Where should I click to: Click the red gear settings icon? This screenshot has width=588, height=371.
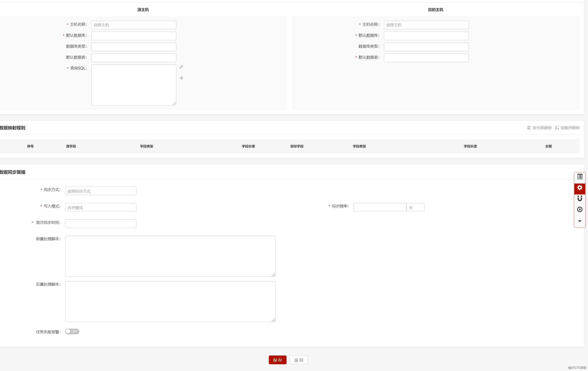pyautogui.click(x=580, y=187)
